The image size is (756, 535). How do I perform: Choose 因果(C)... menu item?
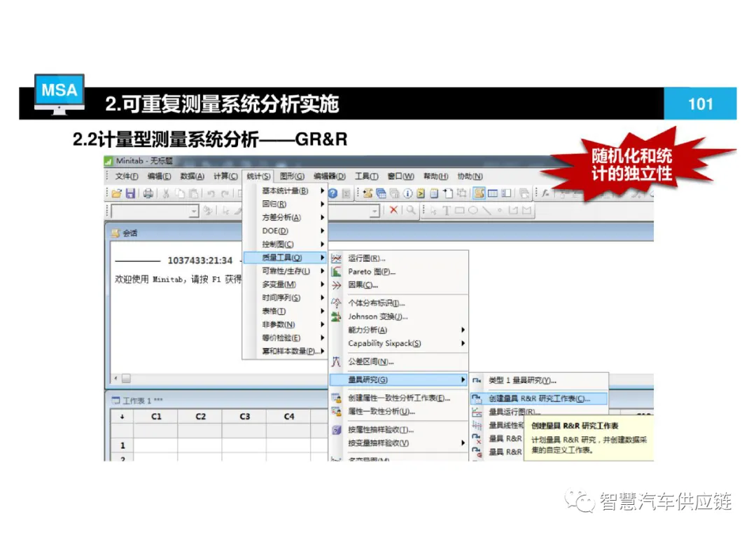(x=399, y=285)
